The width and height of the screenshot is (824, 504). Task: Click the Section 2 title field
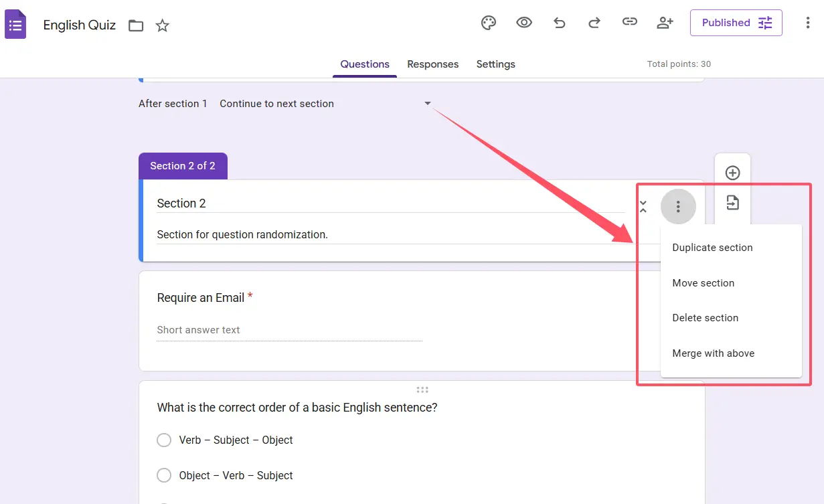click(x=388, y=203)
